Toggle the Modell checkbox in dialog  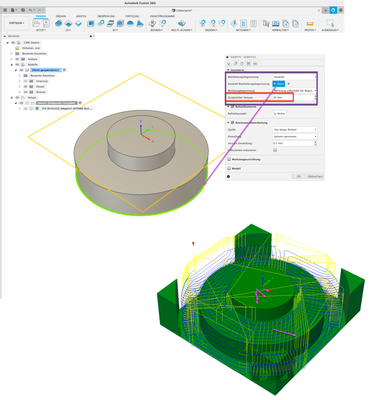pos(229,169)
